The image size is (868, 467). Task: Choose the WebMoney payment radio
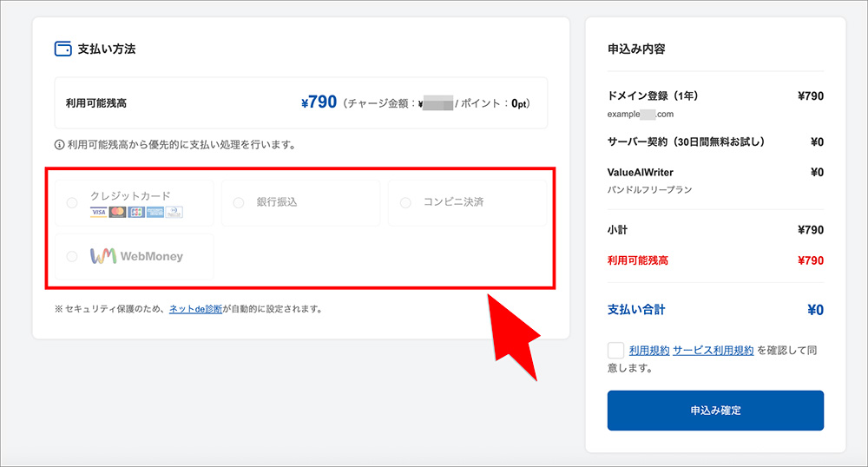(72, 257)
